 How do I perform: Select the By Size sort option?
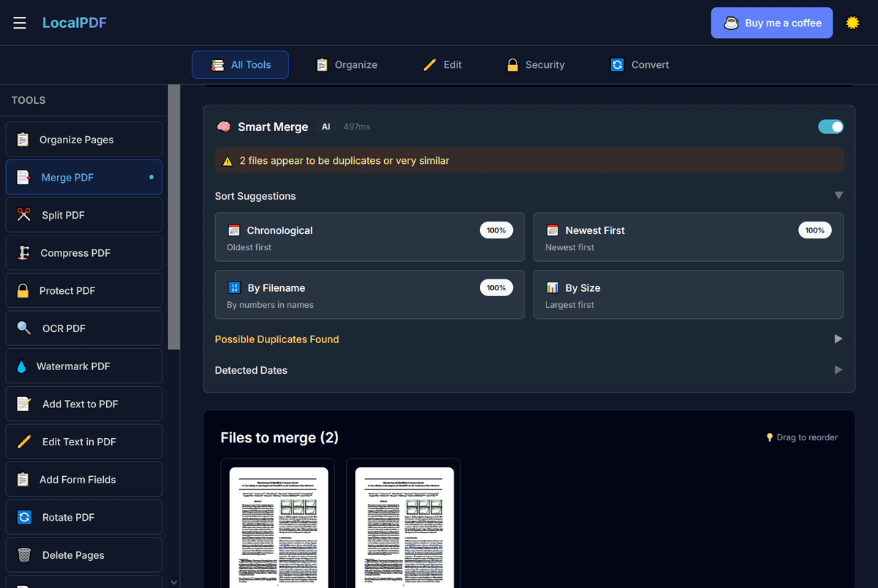[x=688, y=295]
